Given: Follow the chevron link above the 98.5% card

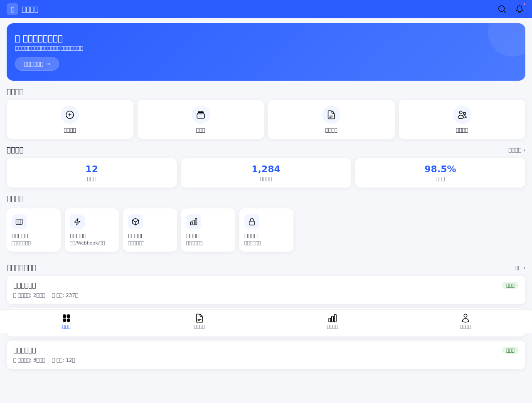Looking at the screenshot, I should tap(517, 150).
